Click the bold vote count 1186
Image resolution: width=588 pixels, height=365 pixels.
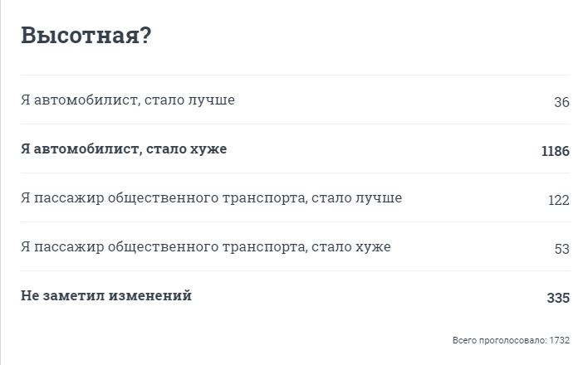point(556,151)
